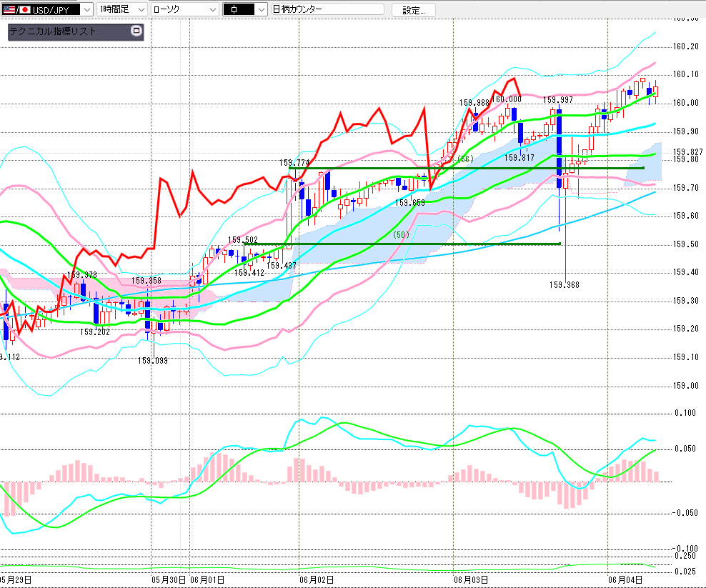
Task: Click the 159.827 current price on axis
Action: [x=688, y=152]
